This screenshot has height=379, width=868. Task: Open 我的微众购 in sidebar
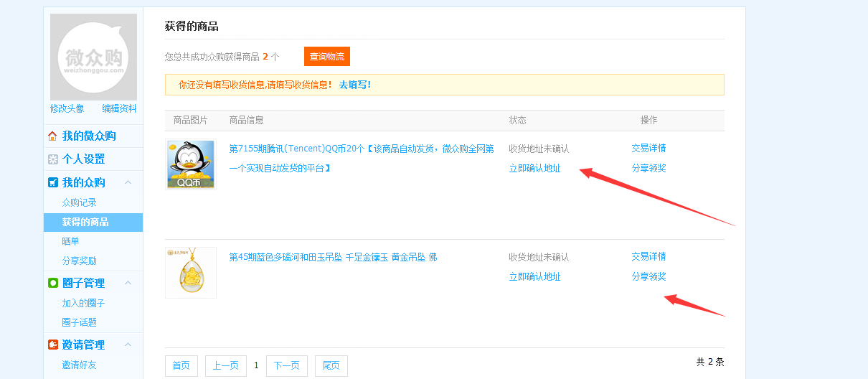[x=89, y=136]
